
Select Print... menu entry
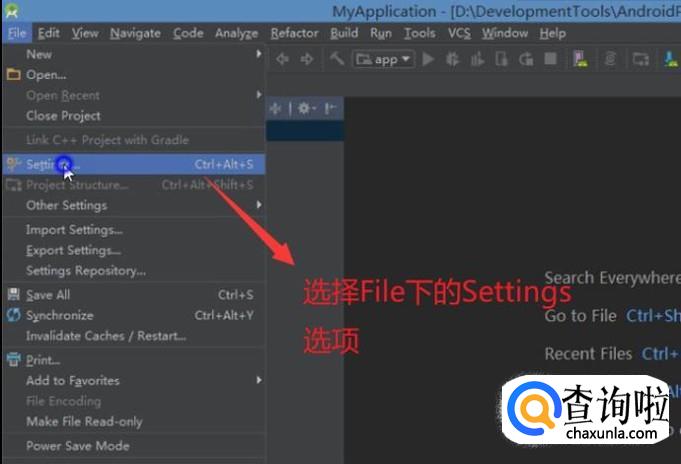click(x=134, y=360)
